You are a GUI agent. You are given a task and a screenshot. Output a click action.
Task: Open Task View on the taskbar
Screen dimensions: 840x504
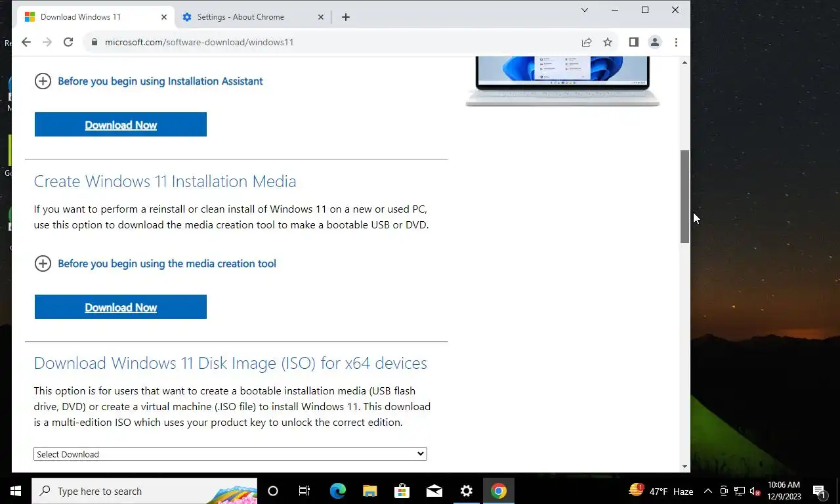tap(304, 491)
